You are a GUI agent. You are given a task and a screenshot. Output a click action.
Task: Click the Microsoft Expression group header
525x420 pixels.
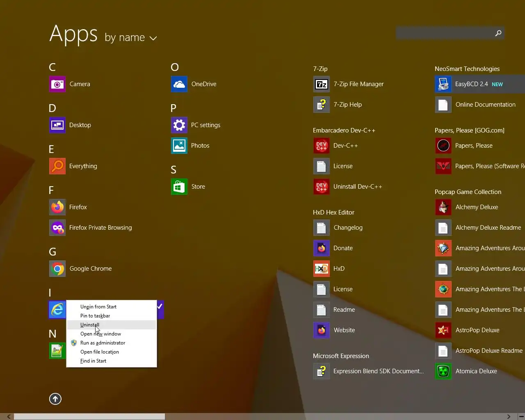(341, 356)
